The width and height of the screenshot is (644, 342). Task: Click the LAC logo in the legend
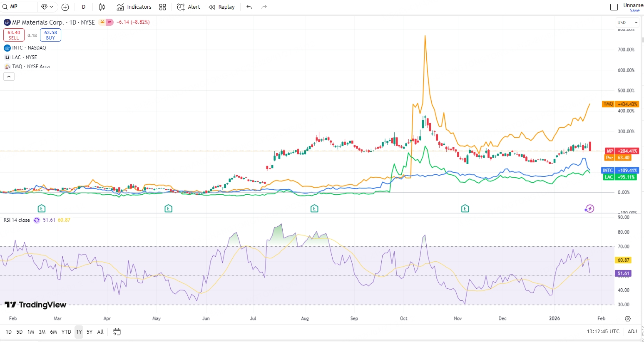[7, 57]
